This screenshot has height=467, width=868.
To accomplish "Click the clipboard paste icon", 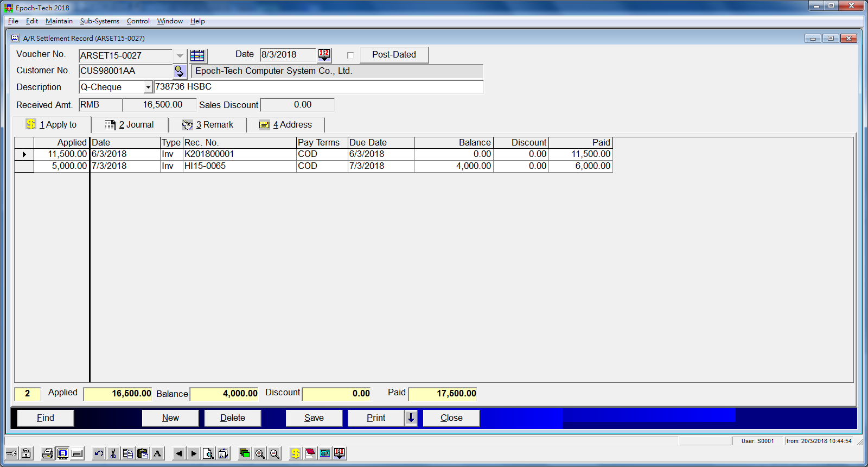I will [x=143, y=453].
